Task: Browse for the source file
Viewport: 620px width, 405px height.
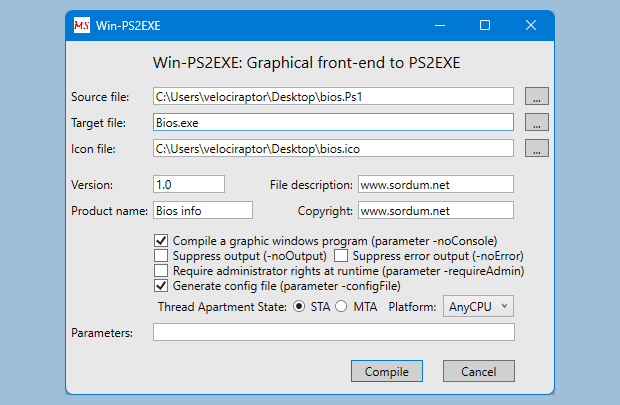Action: tap(537, 96)
